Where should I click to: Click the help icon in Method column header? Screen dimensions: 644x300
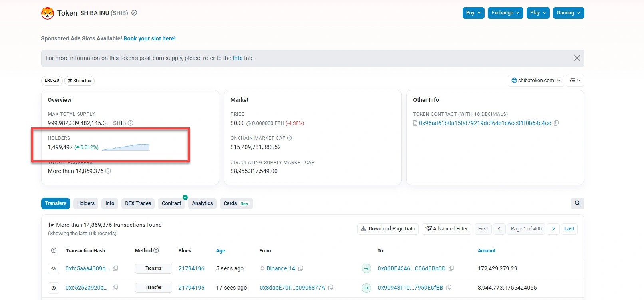tap(156, 250)
